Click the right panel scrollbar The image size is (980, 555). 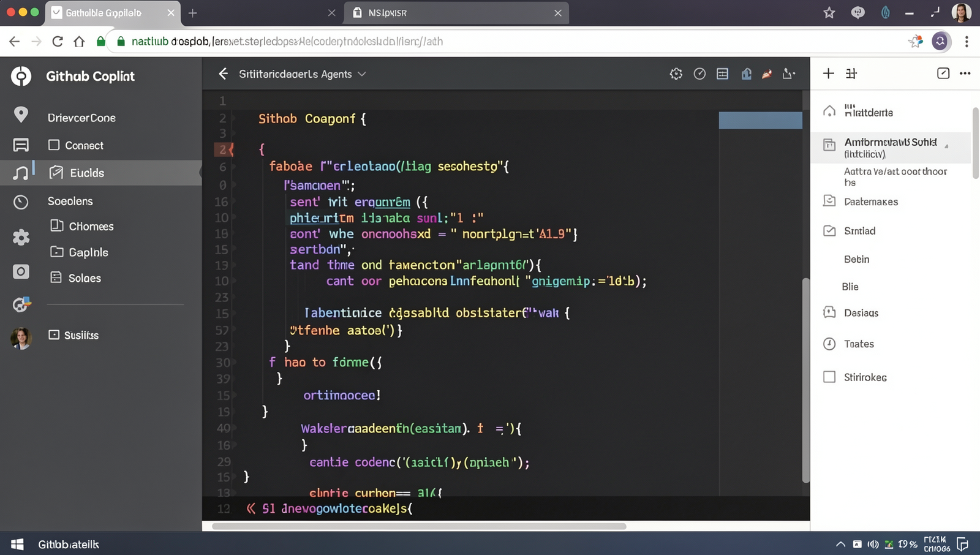click(x=976, y=142)
